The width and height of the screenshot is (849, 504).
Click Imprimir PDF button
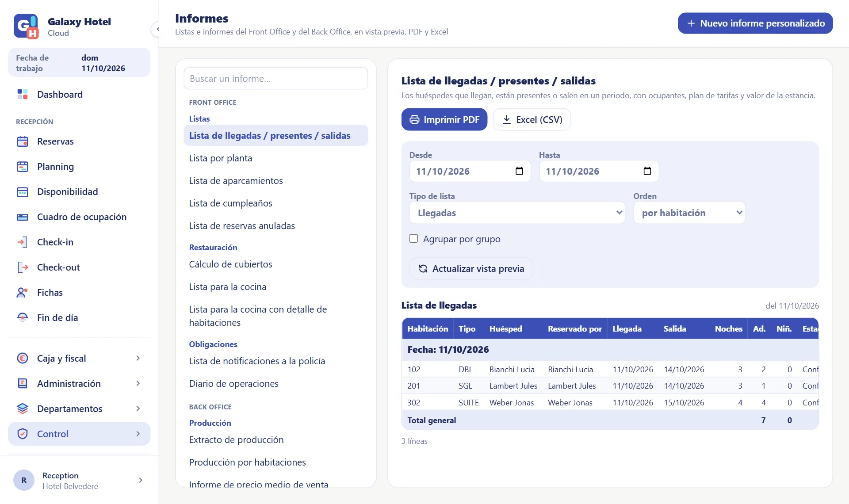[x=444, y=119]
